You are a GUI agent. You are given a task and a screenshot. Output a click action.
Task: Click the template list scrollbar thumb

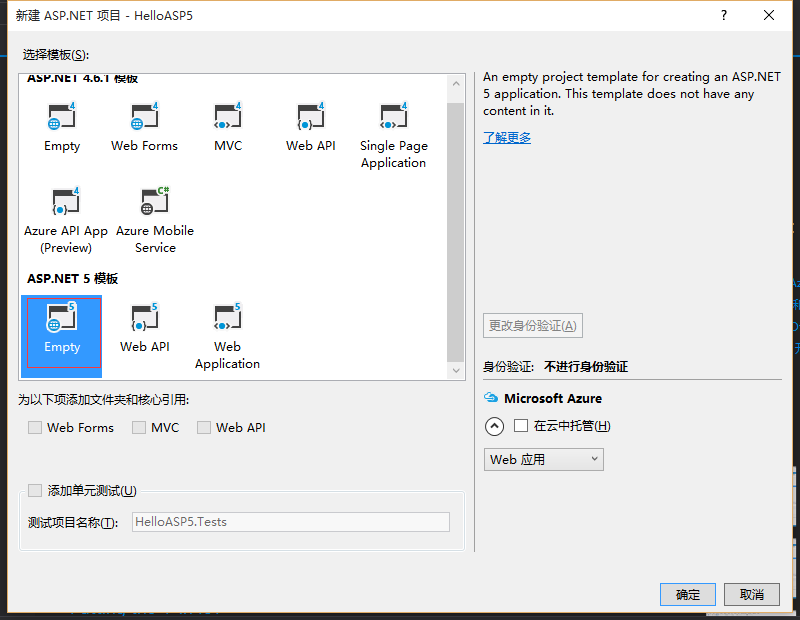[456, 232]
